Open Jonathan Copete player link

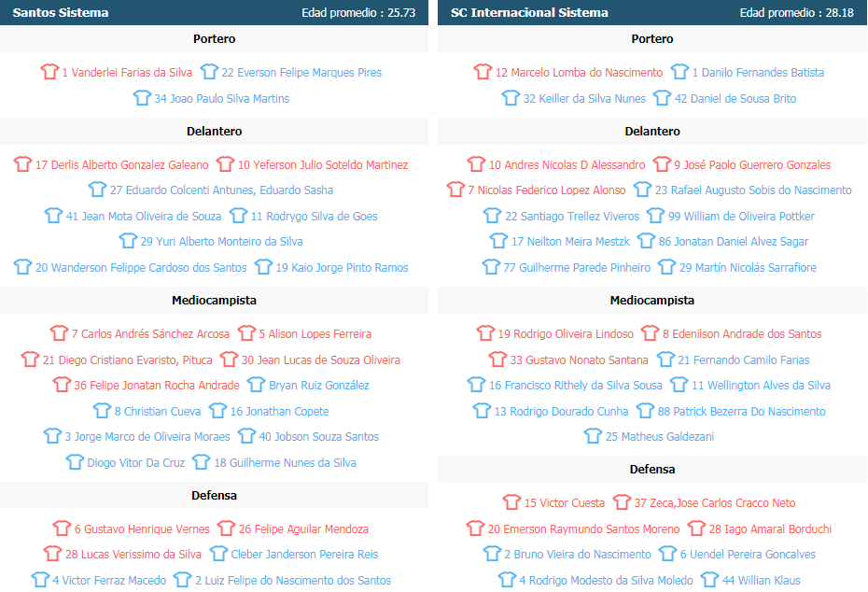(x=280, y=412)
